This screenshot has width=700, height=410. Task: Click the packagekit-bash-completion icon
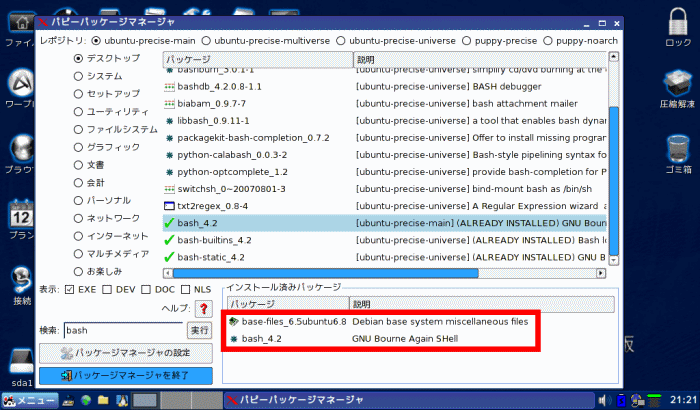(x=169, y=138)
